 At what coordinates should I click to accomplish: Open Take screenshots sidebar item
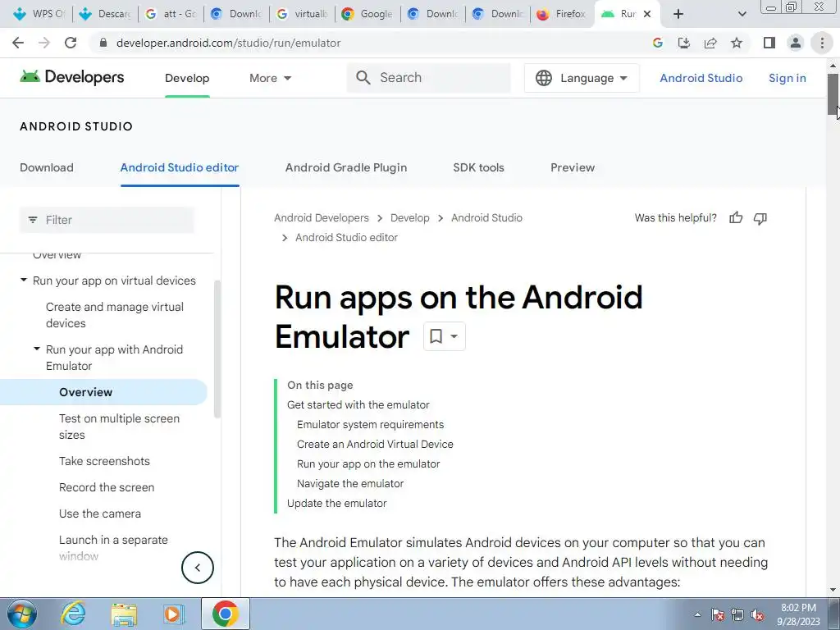coord(104,461)
